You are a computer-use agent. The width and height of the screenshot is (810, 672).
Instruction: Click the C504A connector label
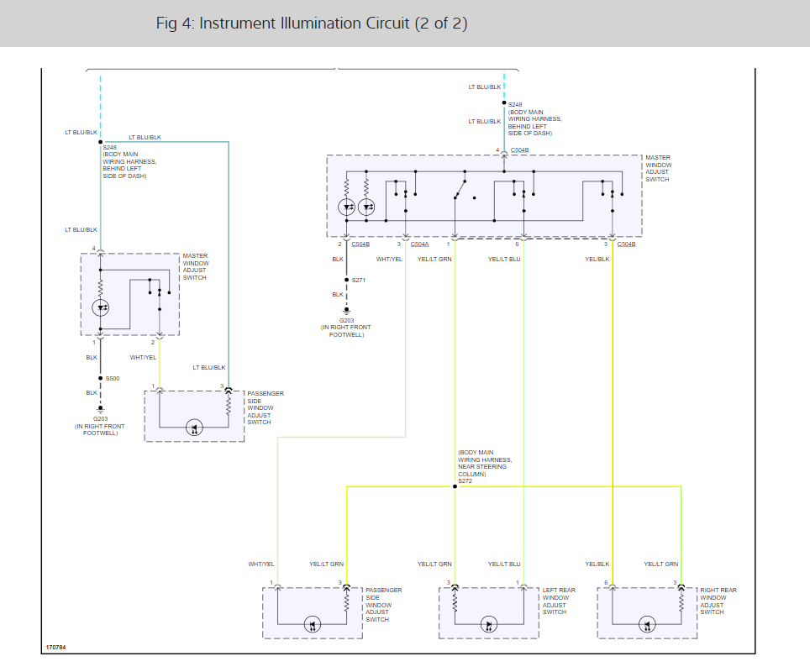[419, 244]
